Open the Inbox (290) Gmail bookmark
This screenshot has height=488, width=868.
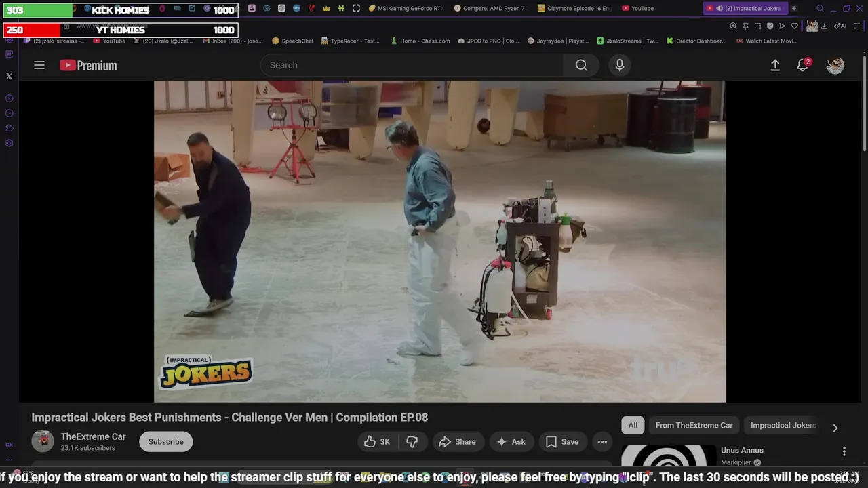coord(233,41)
